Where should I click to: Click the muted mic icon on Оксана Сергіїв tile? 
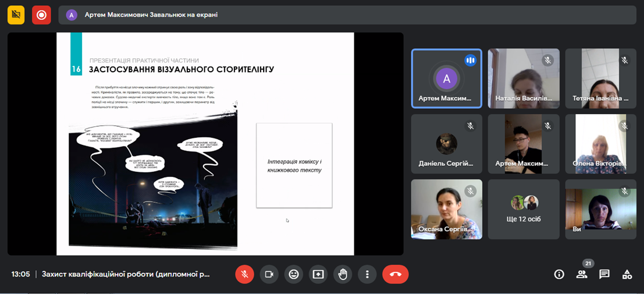[x=470, y=191]
